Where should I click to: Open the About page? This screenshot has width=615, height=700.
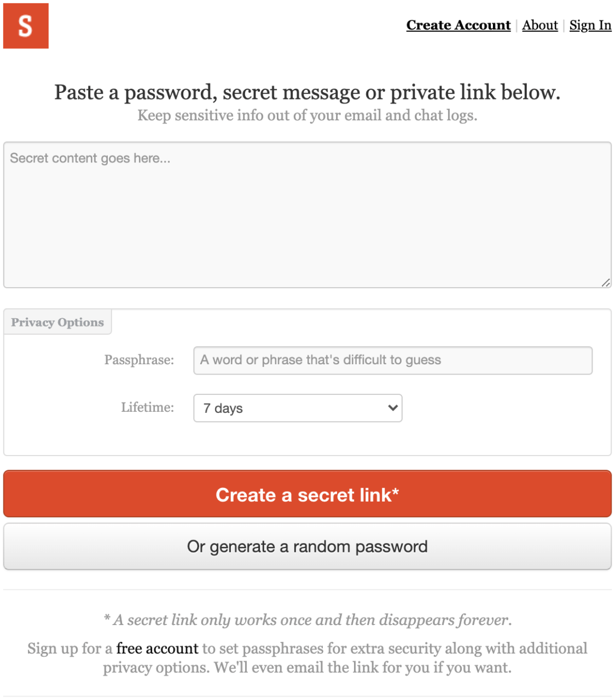point(539,25)
